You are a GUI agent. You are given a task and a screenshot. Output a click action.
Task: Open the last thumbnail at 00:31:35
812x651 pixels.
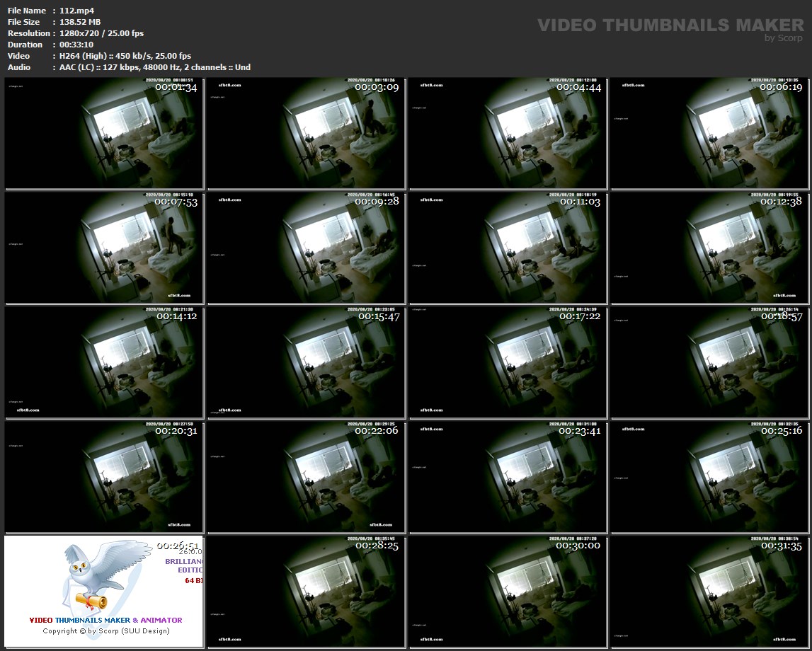[710, 592]
